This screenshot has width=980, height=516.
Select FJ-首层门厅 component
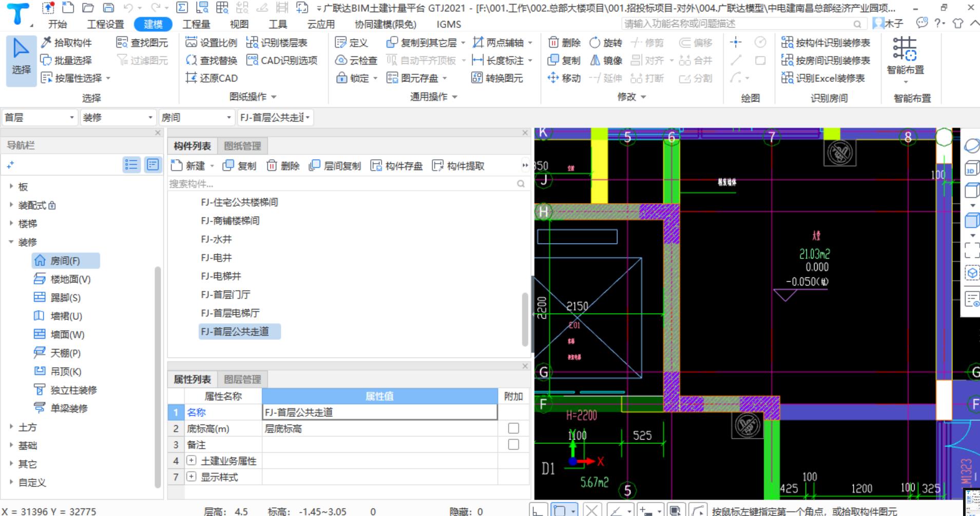225,295
